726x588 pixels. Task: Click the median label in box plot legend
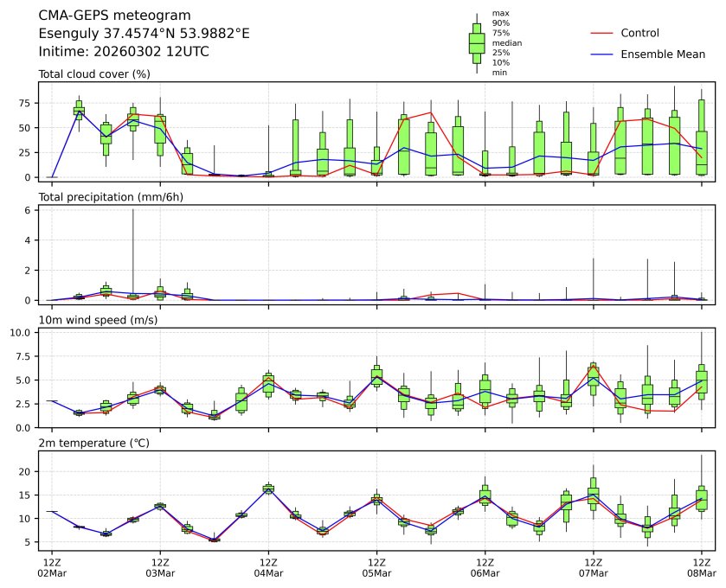tap(506, 42)
